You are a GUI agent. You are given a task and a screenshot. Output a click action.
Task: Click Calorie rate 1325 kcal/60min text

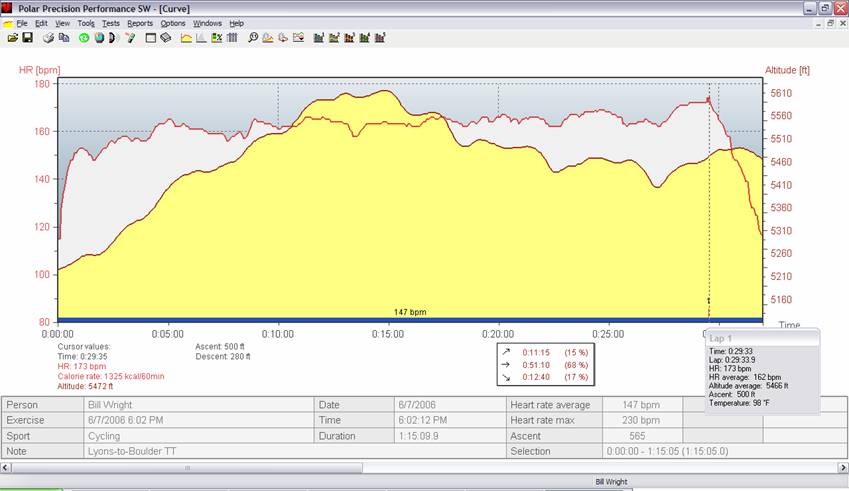(x=110, y=376)
